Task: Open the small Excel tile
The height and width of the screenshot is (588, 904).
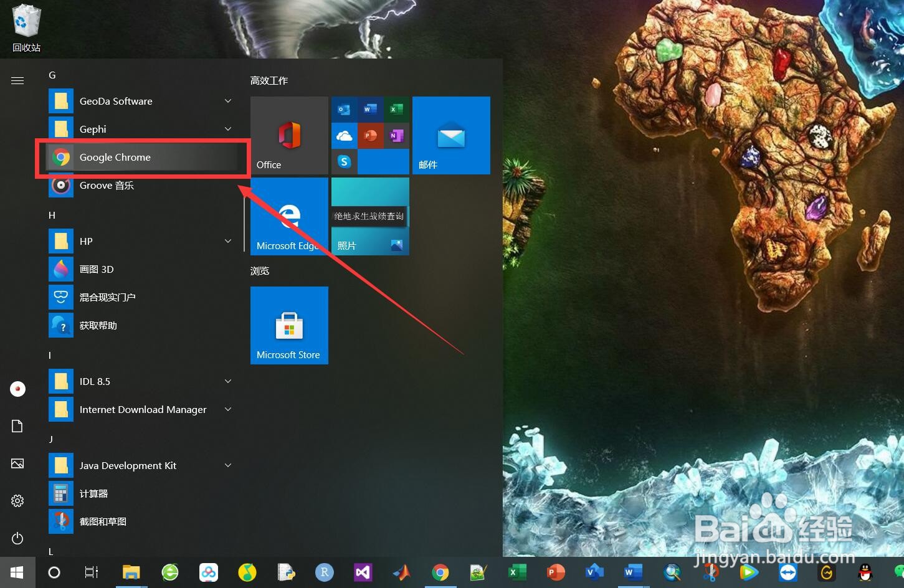Action: tap(396, 110)
